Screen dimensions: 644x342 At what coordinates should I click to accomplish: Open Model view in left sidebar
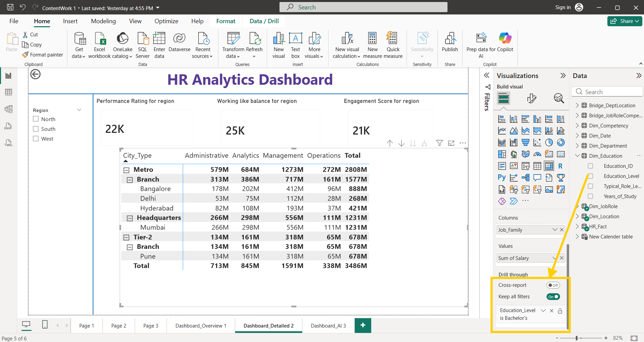(8, 109)
